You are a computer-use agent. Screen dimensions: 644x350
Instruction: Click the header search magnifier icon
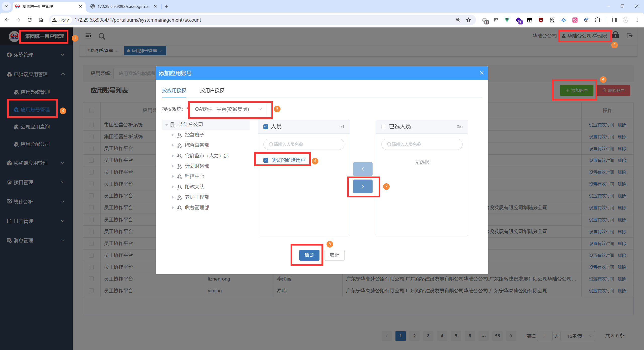point(102,37)
